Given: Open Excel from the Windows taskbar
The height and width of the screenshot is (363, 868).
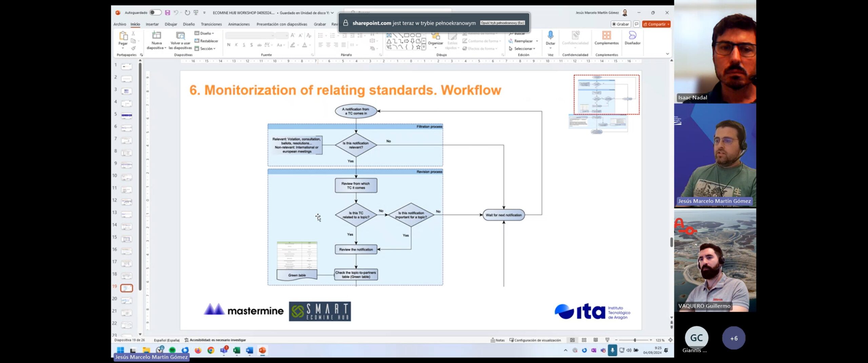Looking at the screenshot, I should pyautogui.click(x=237, y=350).
